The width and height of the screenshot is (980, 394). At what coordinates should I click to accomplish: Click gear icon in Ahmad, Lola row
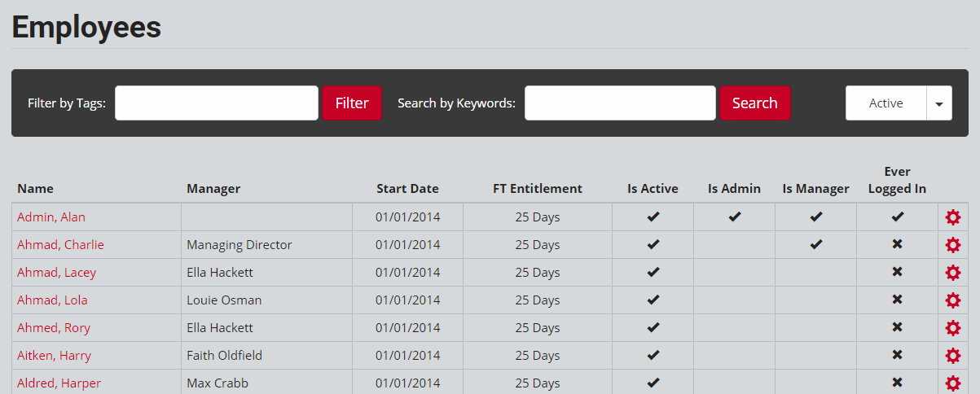coord(952,300)
